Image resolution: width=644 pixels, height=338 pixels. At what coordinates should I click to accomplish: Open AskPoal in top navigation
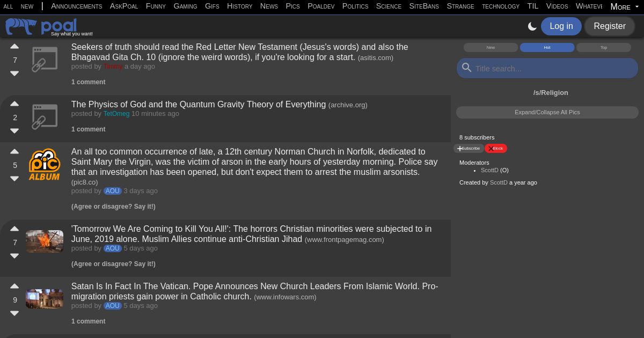124,6
